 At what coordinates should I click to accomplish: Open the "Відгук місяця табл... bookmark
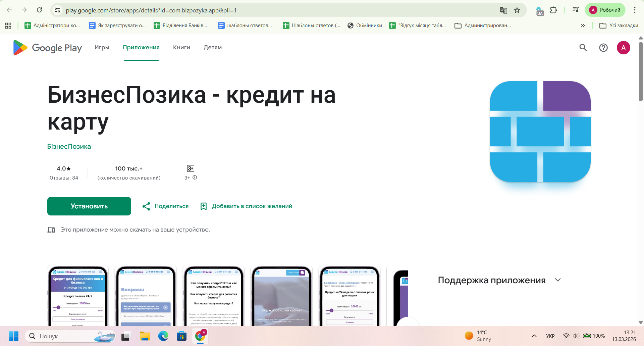pyautogui.click(x=417, y=26)
